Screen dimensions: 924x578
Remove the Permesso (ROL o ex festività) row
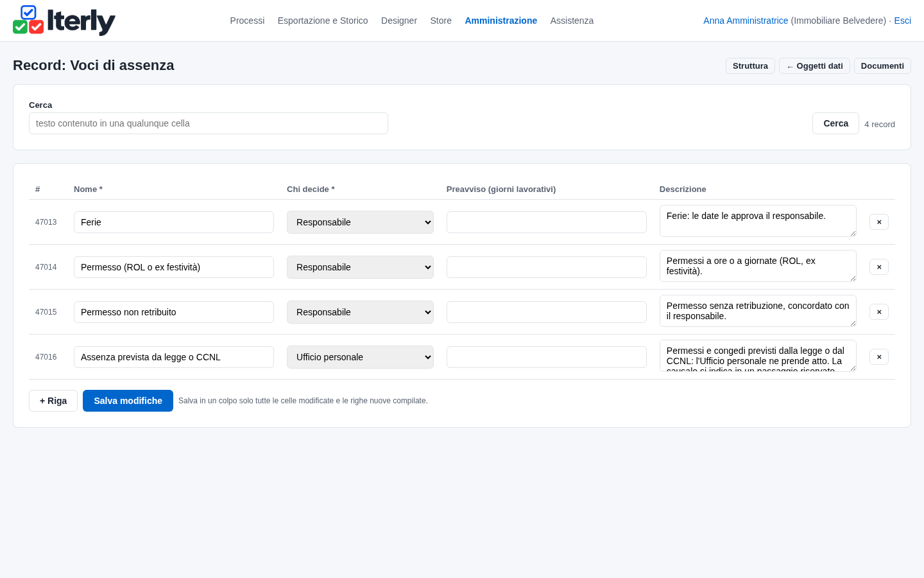878,267
